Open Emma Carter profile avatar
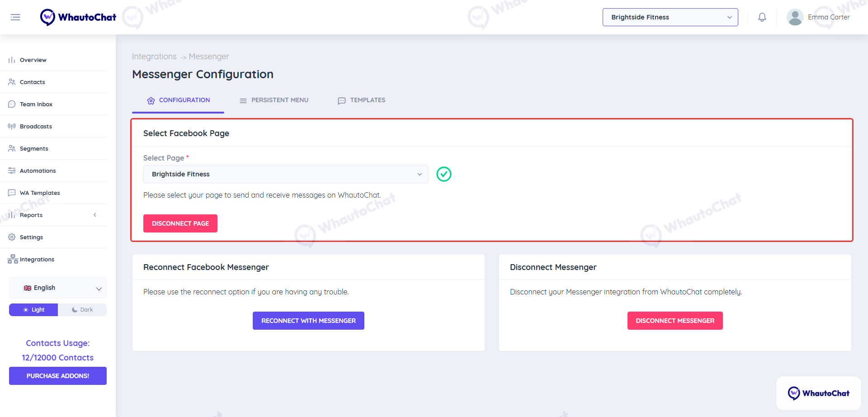Viewport: 868px width, 417px height. [x=795, y=17]
